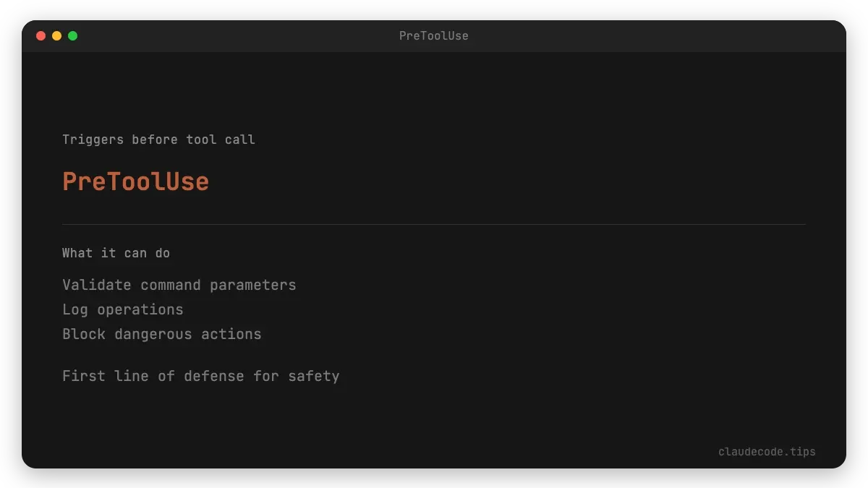Click the word "Block" in the third item

(84, 334)
